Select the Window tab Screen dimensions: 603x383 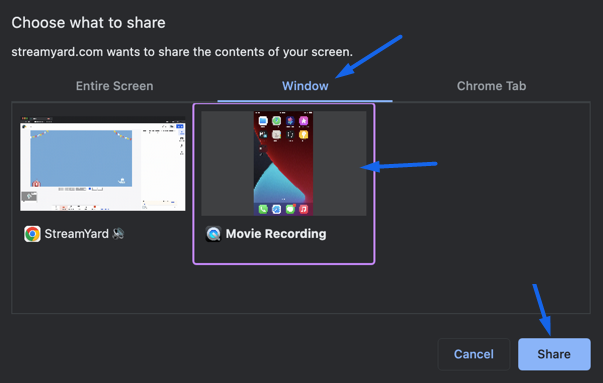click(x=305, y=86)
